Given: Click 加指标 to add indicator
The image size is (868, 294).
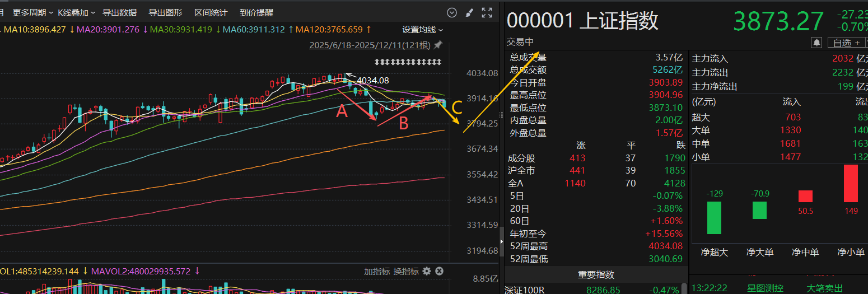Looking at the screenshot, I should coord(377,271).
